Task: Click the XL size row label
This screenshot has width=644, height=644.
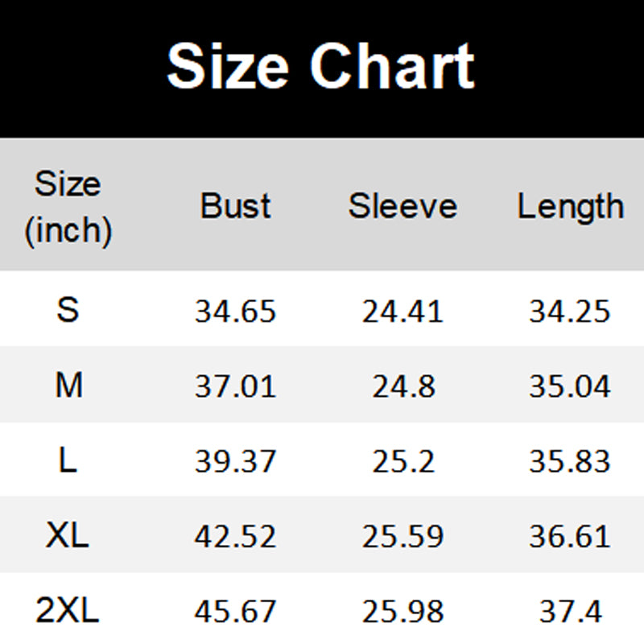Action: [x=68, y=536]
